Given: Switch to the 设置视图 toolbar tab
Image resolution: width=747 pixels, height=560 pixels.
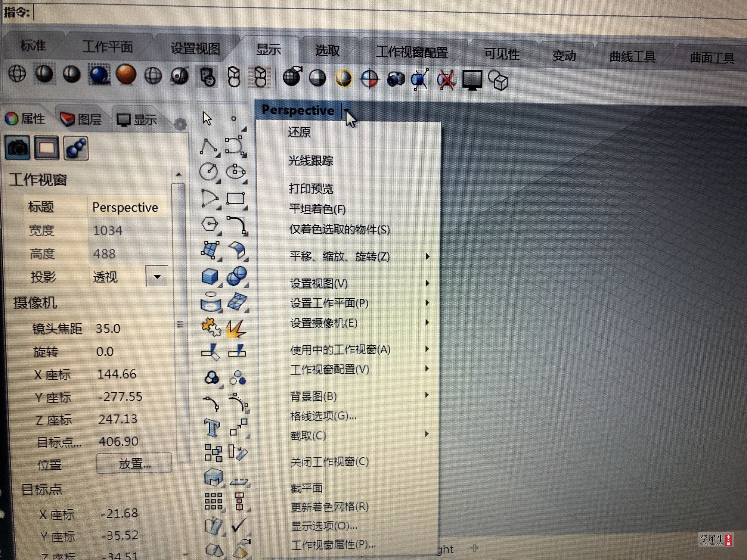Looking at the screenshot, I should (195, 49).
